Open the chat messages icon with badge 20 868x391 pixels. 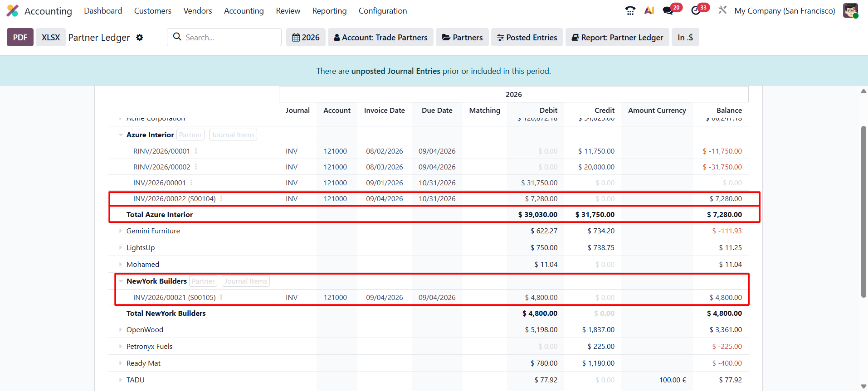pyautogui.click(x=668, y=10)
